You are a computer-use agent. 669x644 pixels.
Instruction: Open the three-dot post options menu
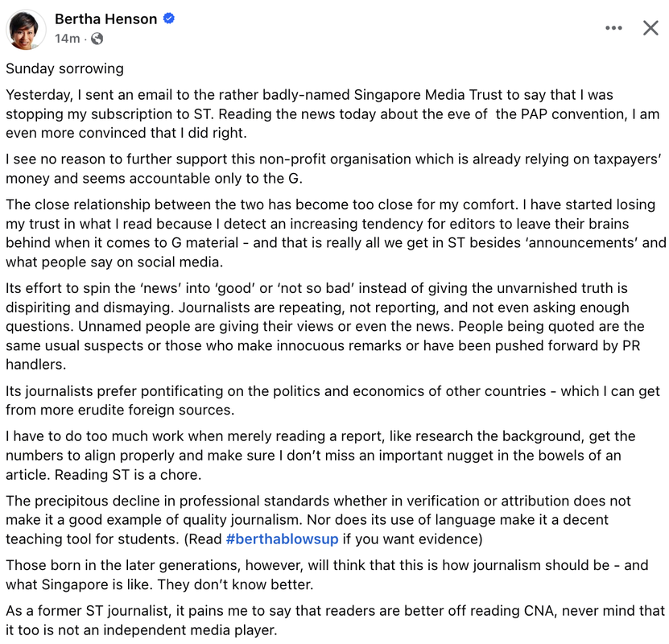(x=613, y=28)
